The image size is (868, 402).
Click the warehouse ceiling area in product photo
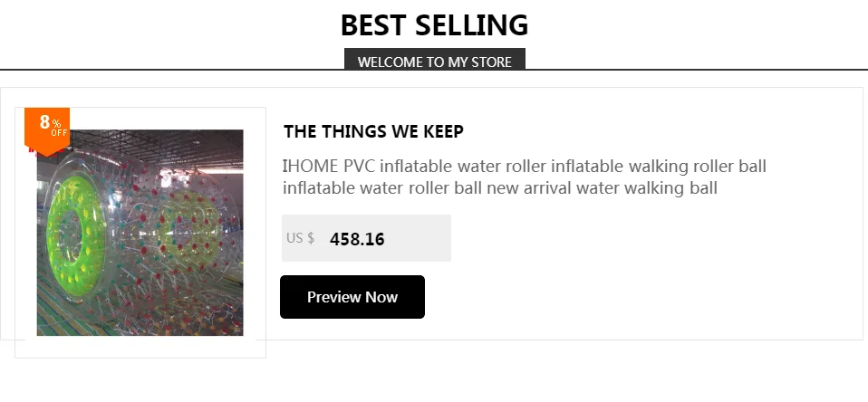pos(166,145)
